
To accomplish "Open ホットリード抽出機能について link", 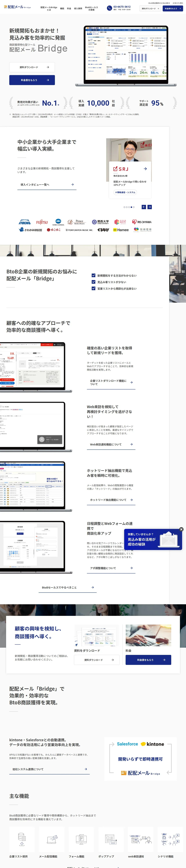I will pos(111,500).
